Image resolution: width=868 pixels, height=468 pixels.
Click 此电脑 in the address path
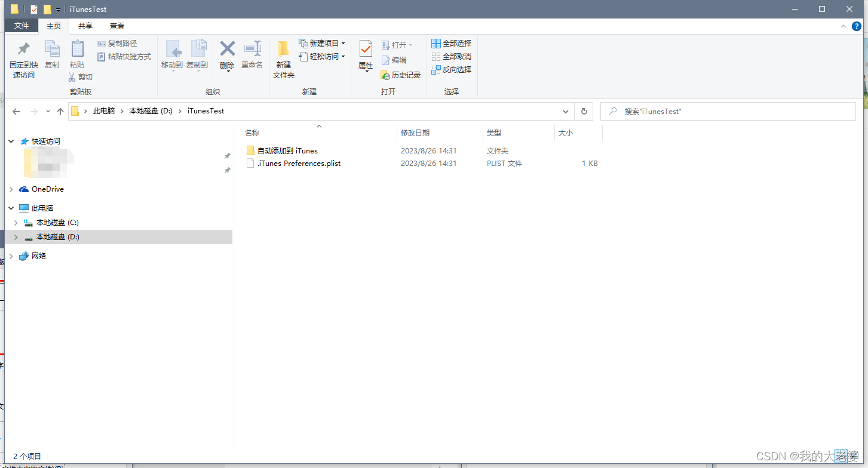click(104, 111)
